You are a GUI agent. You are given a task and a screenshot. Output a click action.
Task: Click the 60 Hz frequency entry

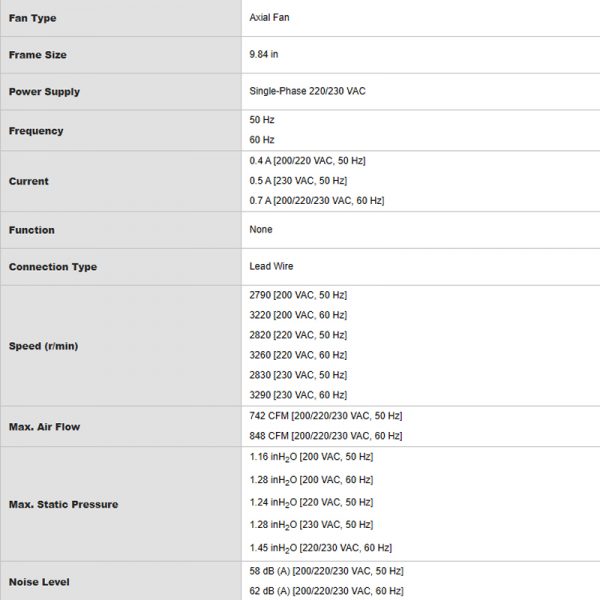tap(262, 140)
